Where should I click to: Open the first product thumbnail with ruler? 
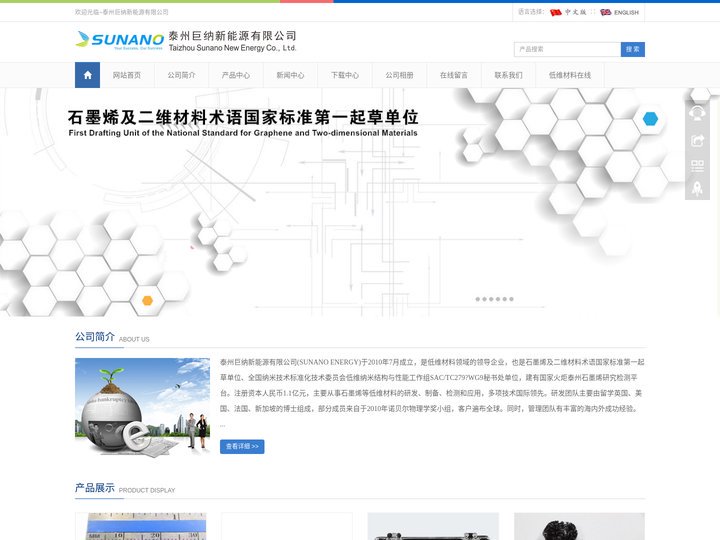click(141, 526)
